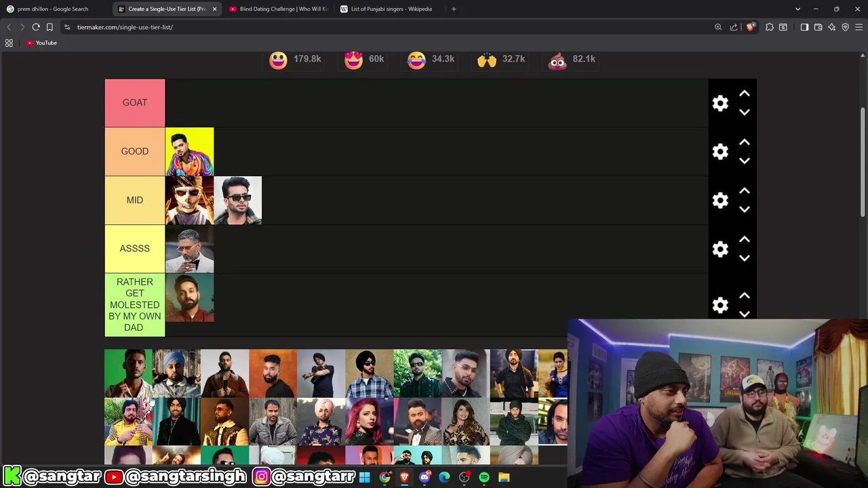Select the bearded singer in bottom tier
The width and height of the screenshot is (868, 488).
(189, 298)
